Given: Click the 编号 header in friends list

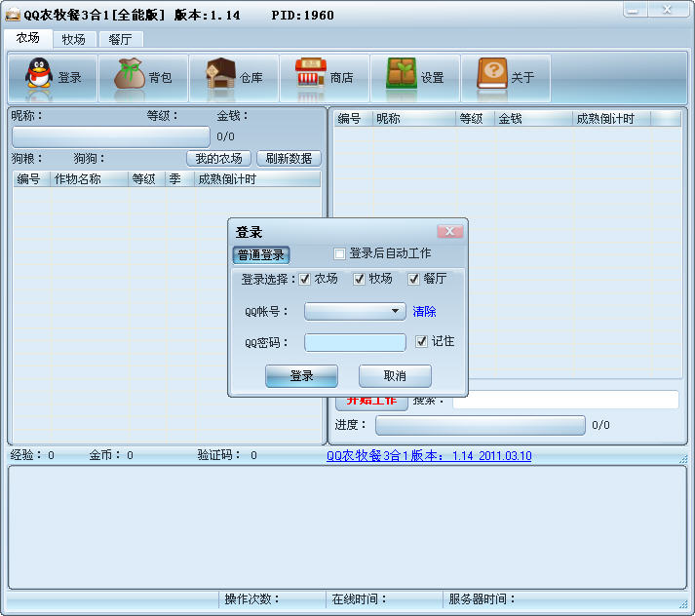Looking at the screenshot, I should click(x=353, y=119).
